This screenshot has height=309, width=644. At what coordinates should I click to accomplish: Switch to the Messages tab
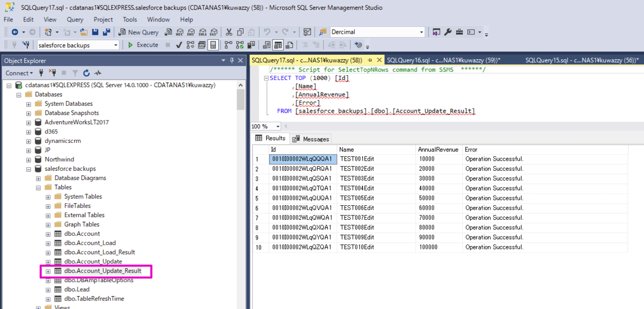pyautogui.click(x=311, y=139)
